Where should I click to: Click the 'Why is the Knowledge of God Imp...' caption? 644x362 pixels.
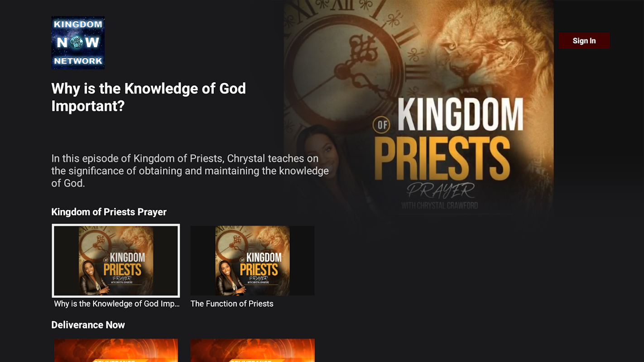click(117, 304)
